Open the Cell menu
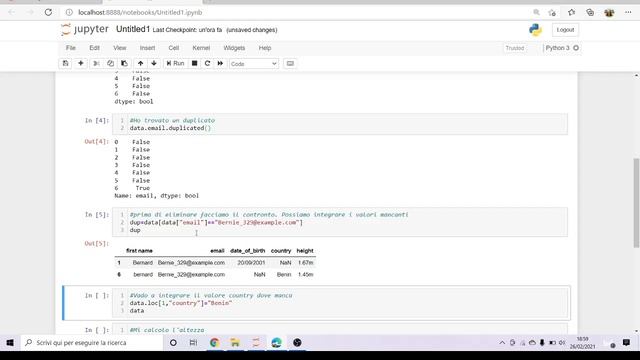This screenshot has width=640, height=360. click(173, 48)
